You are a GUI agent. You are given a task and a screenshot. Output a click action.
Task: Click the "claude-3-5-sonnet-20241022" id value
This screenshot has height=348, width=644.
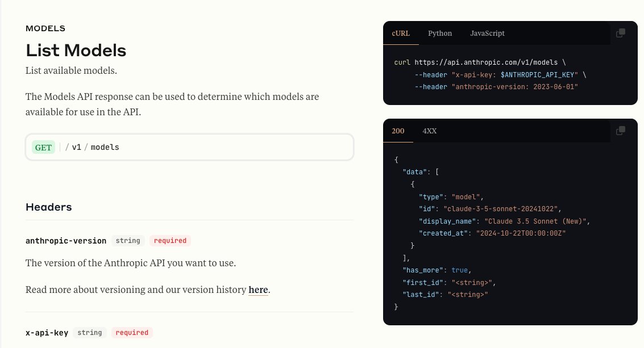[500, 209]
